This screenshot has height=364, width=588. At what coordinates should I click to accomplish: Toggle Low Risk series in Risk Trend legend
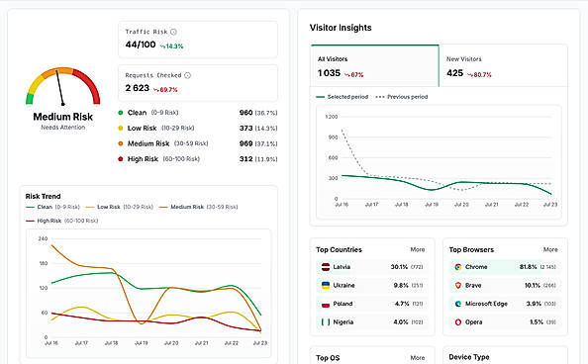(119, 207)
